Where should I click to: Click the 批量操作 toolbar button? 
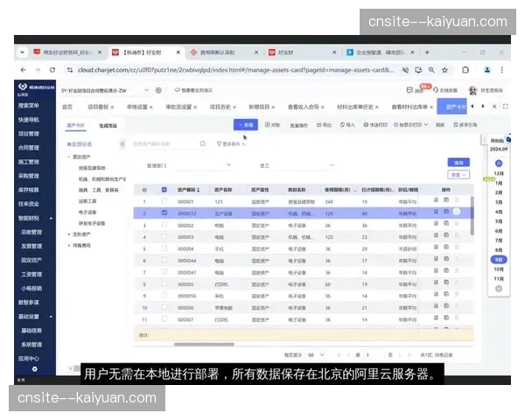click(298, 125)
